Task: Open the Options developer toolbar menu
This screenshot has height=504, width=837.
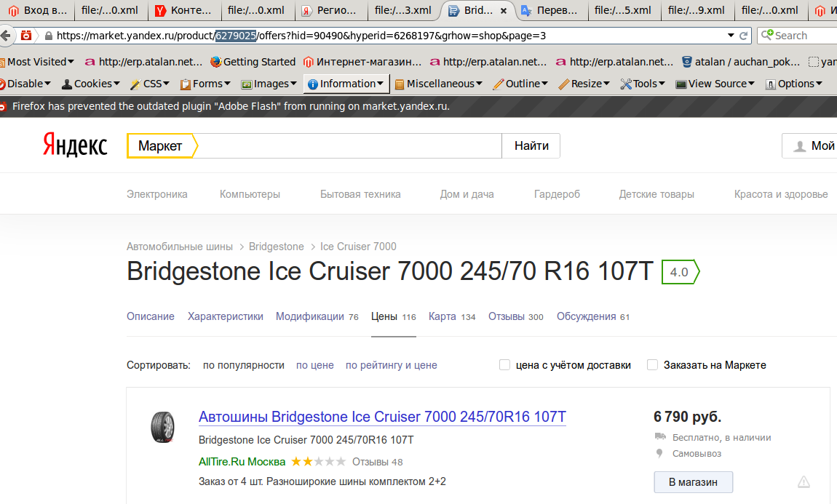Action: [794, 84]
